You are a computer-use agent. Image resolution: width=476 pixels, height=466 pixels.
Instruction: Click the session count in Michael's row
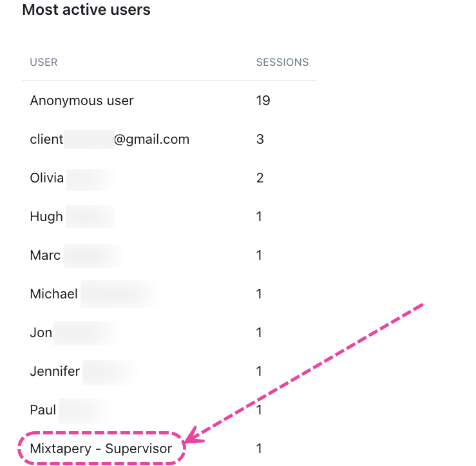tap(259, 294)
